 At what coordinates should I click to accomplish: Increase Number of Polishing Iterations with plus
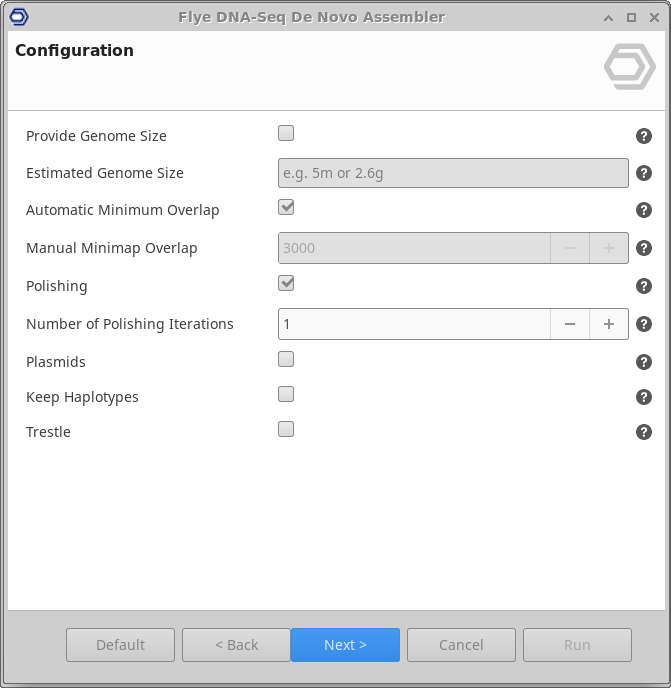coord(608,324)
